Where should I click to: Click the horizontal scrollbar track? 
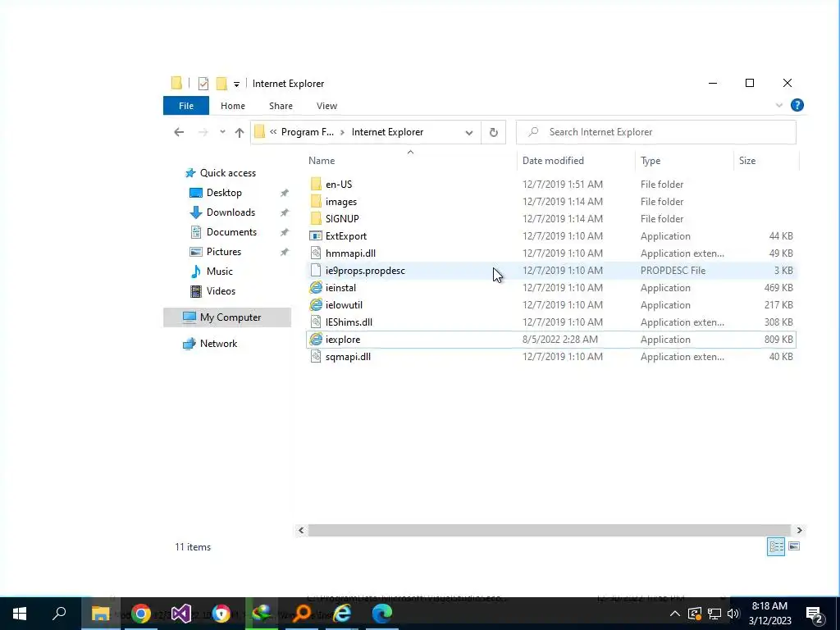click(x=550, y=531)
